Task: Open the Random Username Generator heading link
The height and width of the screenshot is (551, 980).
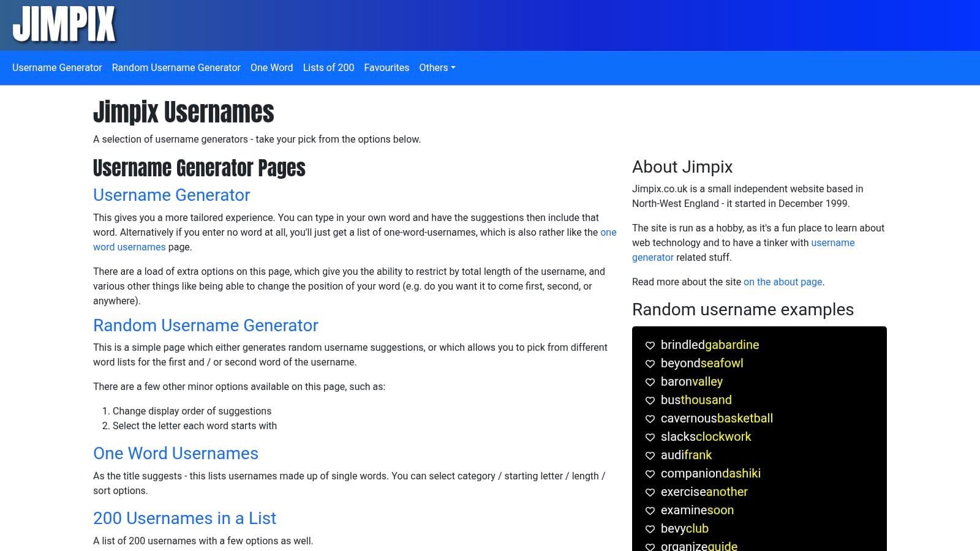Action: pos(206,325)
